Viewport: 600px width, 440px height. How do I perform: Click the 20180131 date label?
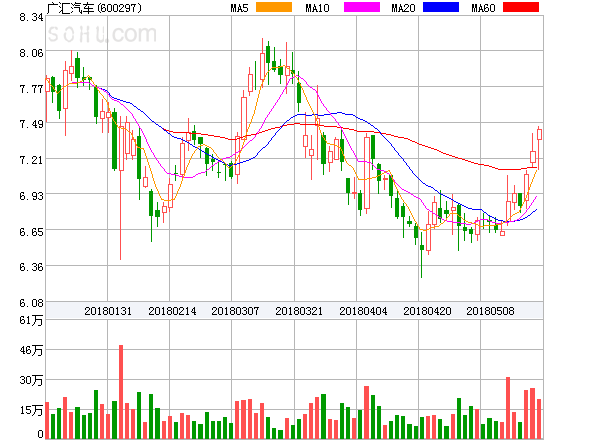pos(108,311)
